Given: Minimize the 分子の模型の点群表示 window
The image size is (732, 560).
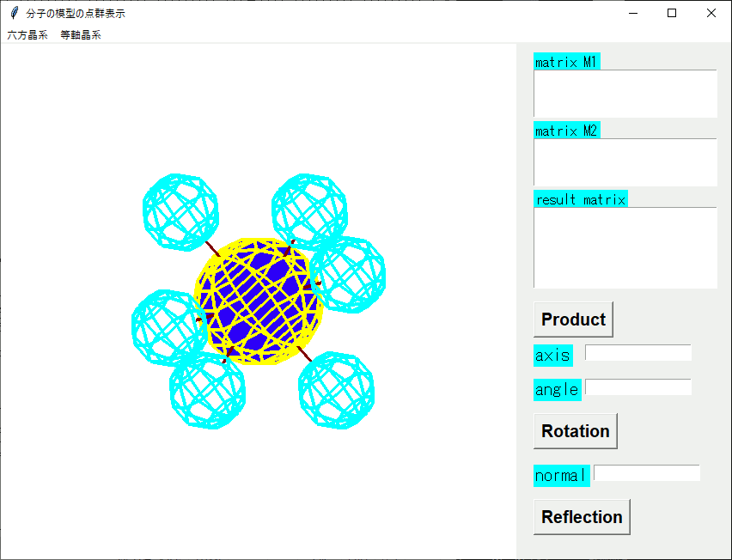Looking at the screenshot, I should tap(633, 13).
